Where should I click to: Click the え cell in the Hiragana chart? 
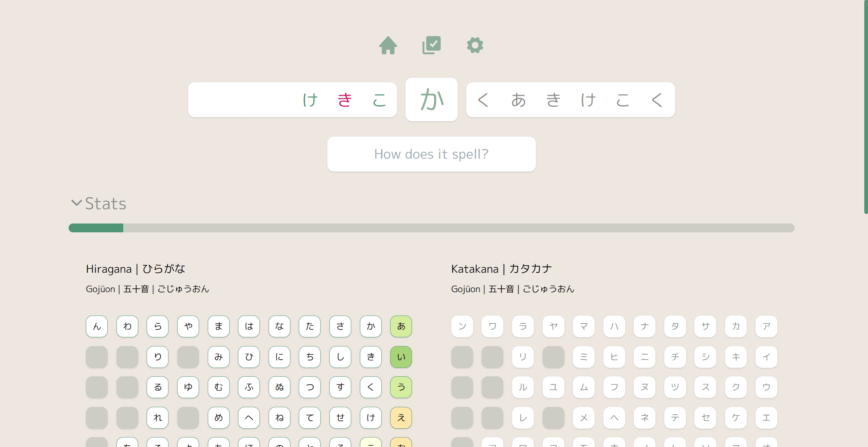click(x=401, y=418)
